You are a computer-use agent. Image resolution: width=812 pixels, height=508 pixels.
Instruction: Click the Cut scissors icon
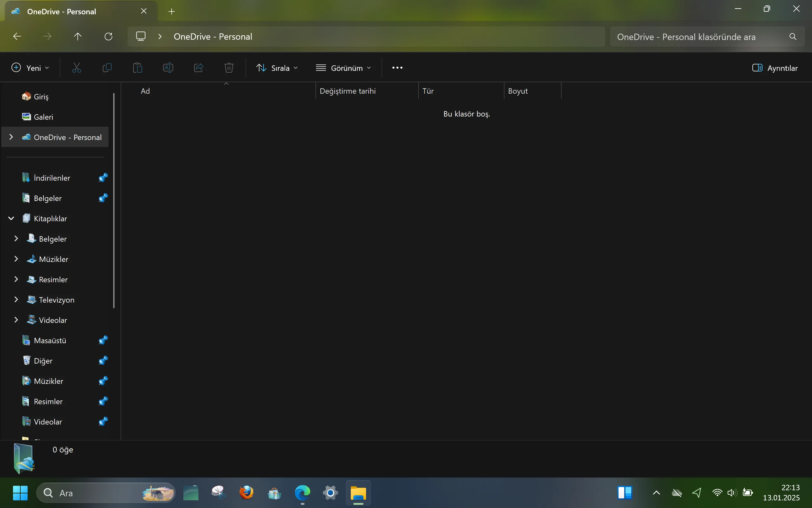[x=76, y=68]
